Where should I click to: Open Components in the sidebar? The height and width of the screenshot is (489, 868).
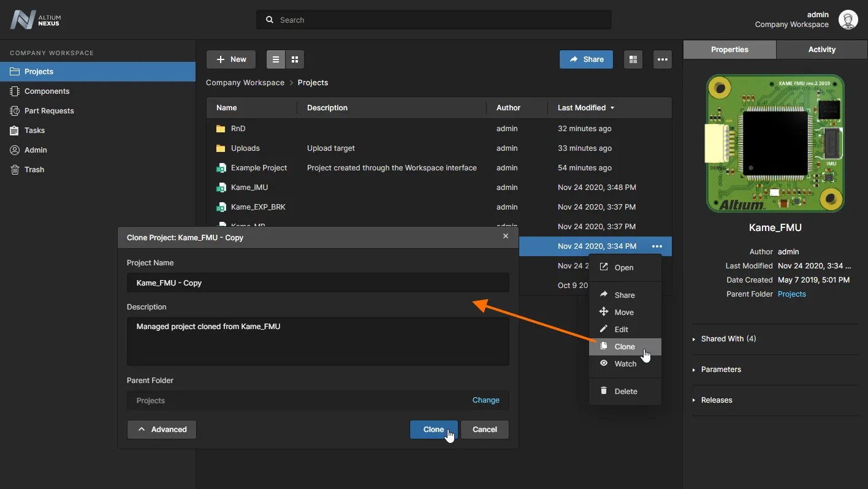tap(97, 91)
